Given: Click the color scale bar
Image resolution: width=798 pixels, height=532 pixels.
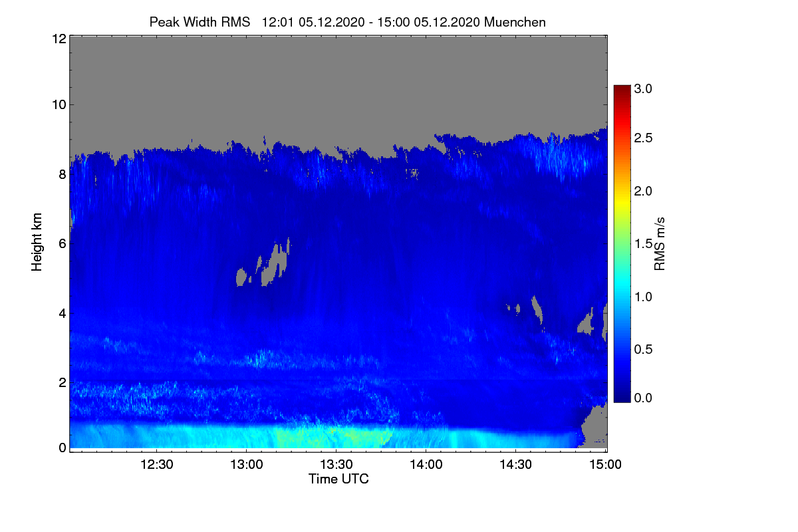Looking at the screenshot, I should (621, 243).
